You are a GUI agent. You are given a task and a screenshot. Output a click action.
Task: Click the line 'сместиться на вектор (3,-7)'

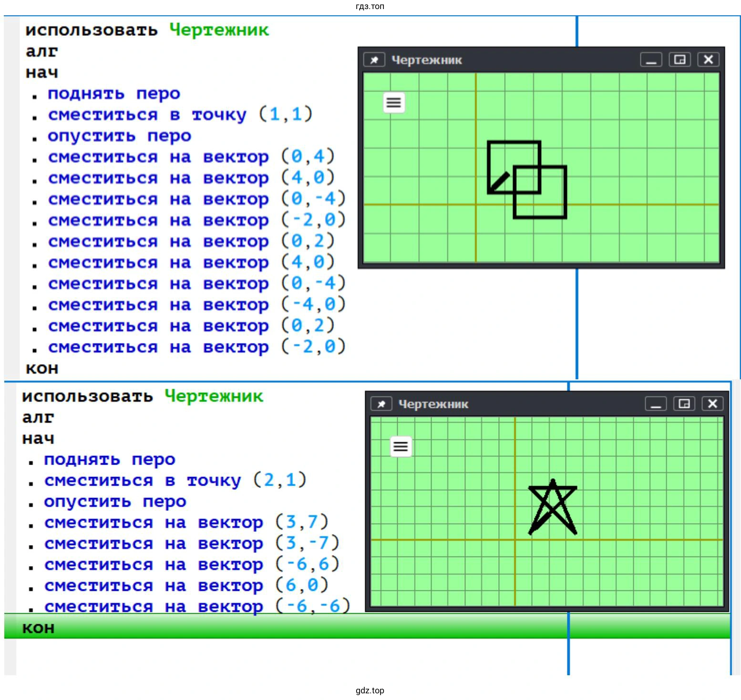tap(192, 543)
